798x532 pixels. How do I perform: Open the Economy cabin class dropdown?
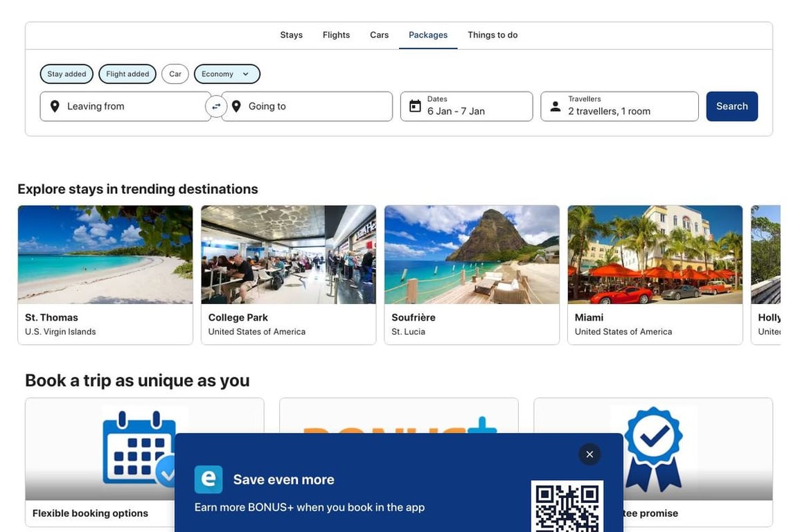(x=227, y=73)
